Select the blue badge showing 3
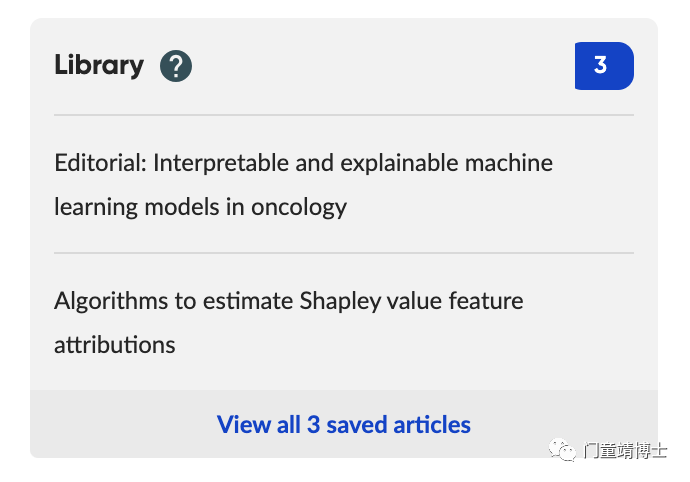Image resolution: width=690 pixels, height=482 pixels. point(604,66)
